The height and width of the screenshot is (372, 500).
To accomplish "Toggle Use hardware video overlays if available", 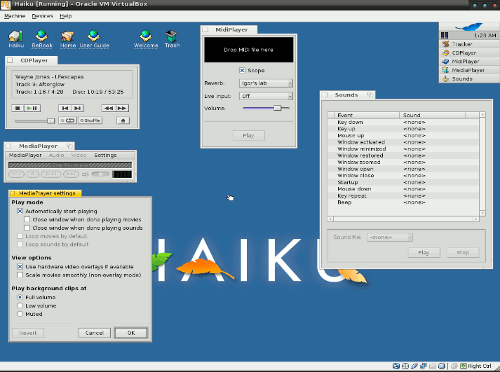I will pyautogui.click(x=20, y=267).
